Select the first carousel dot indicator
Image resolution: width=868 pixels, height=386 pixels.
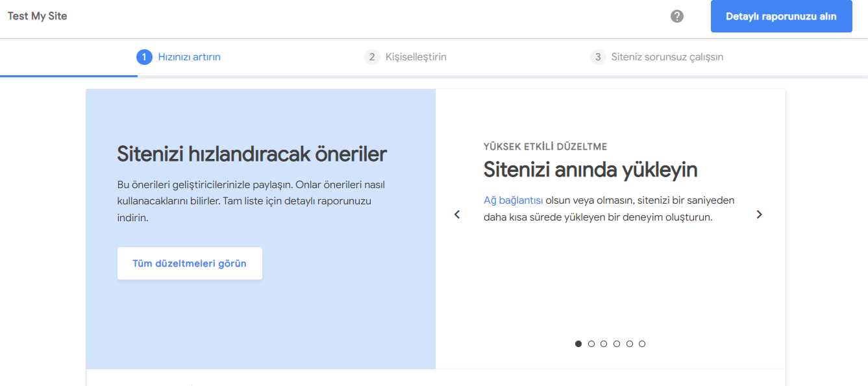[x=578, y=344]
